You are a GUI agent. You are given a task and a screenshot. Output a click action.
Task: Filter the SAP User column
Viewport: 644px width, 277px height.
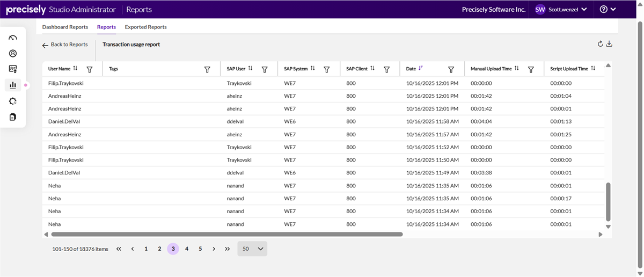265,69
